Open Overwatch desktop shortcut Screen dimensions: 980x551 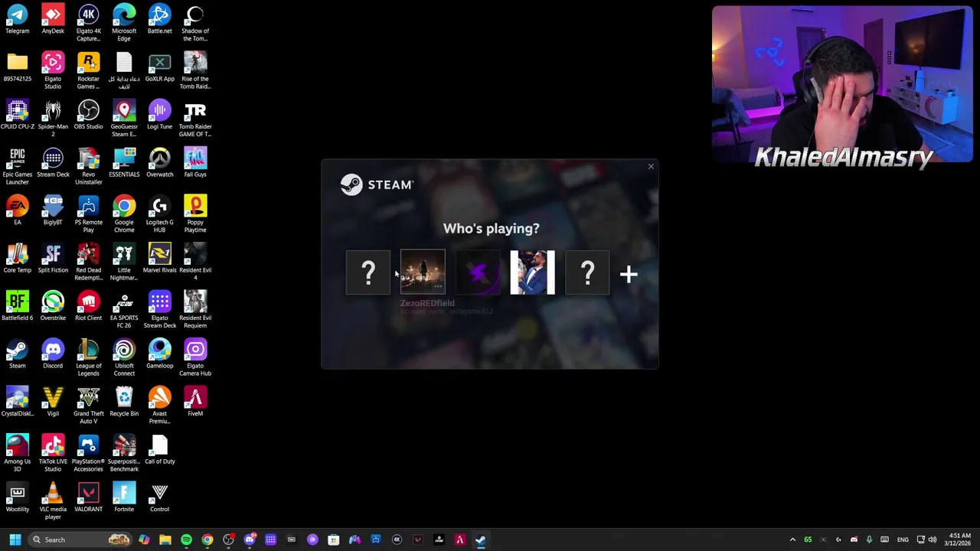pos(159,163)
